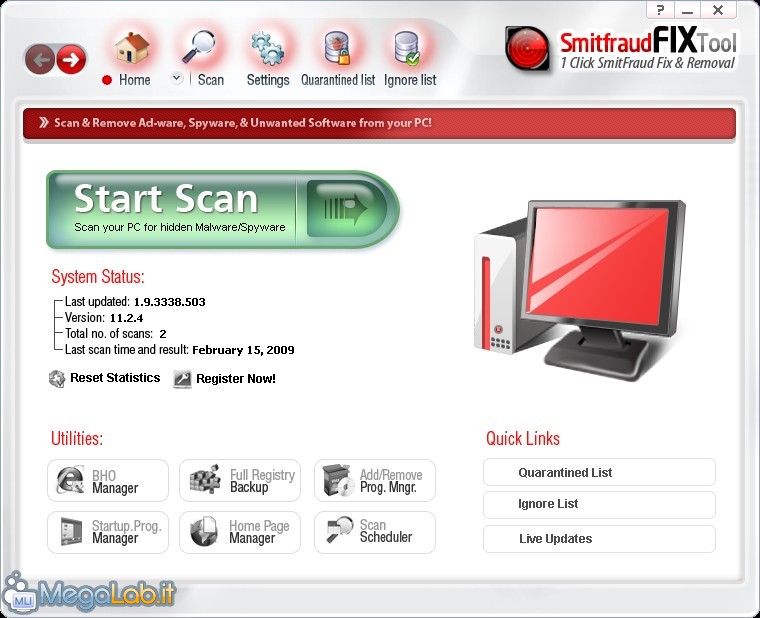This screenshot has height=618, width=760.
Task: Click the Add/Remove Programs box icon
Action: pos(339,480)
